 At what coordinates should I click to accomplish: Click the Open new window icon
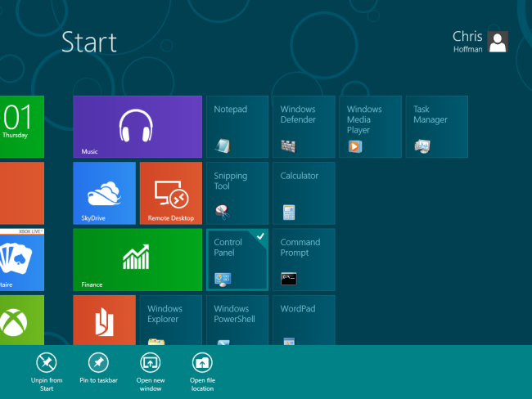pos(151,362)
